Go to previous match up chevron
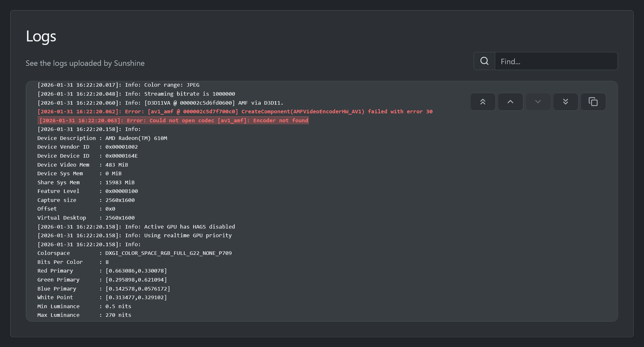The width and height of the screenshot is (644, 347). click(x=510, y=102)
